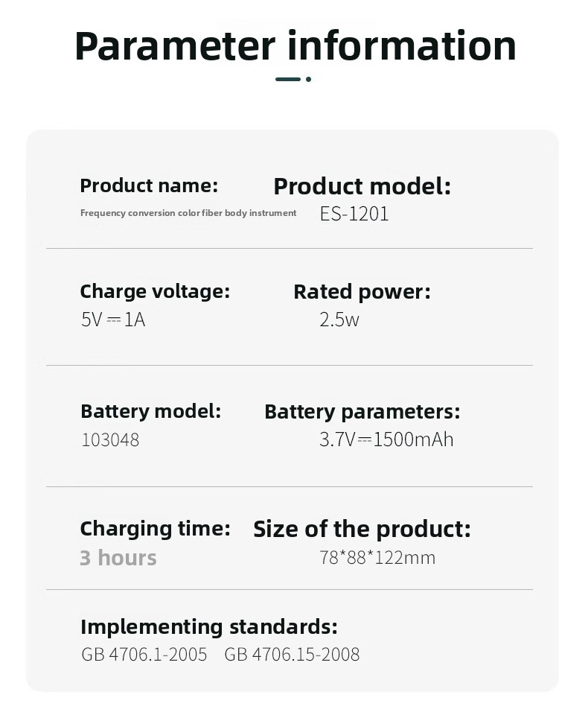Select the "Rated power:" label
The width and height of the screenshot is (588, 721).
[362, 292]
